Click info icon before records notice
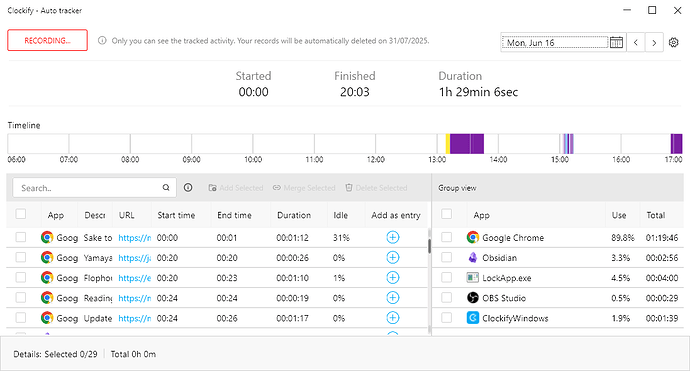 102,40
